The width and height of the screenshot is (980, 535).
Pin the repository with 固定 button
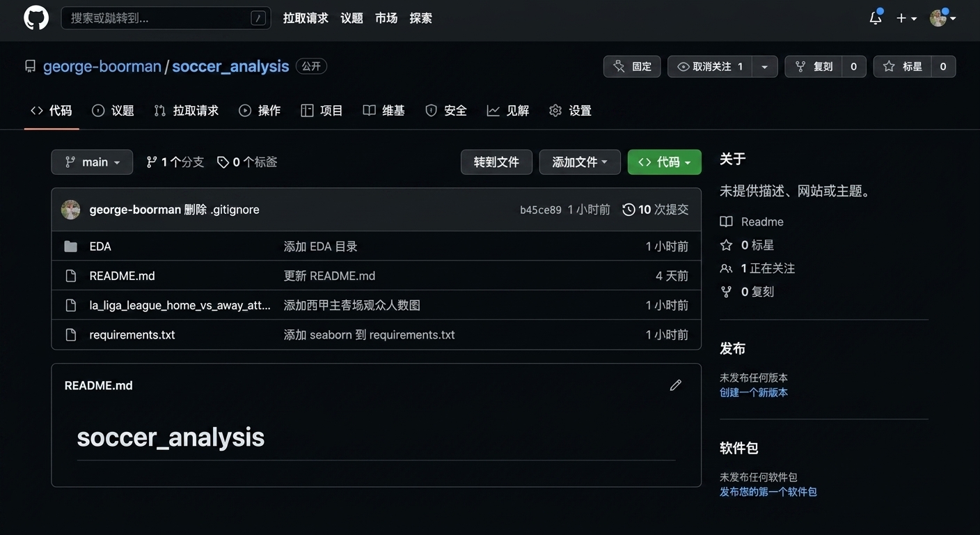632,66
